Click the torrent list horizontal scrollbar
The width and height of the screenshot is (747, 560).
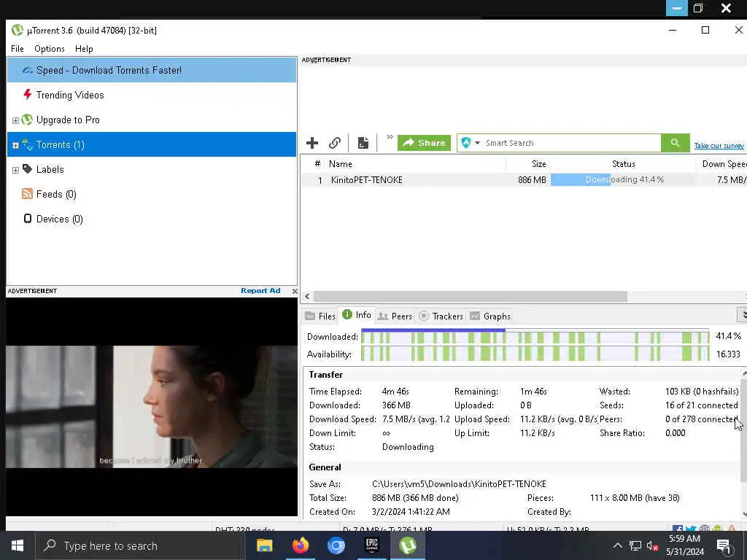[471, 296]
